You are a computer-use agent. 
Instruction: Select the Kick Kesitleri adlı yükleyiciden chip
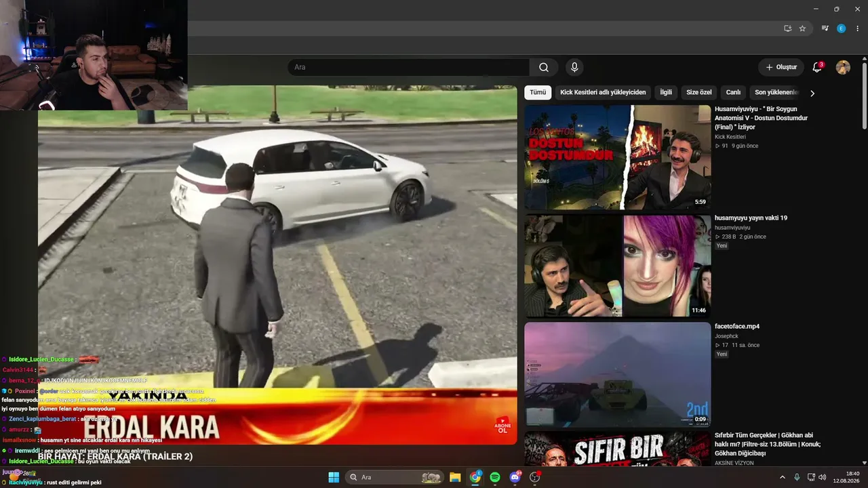point(603,92)
